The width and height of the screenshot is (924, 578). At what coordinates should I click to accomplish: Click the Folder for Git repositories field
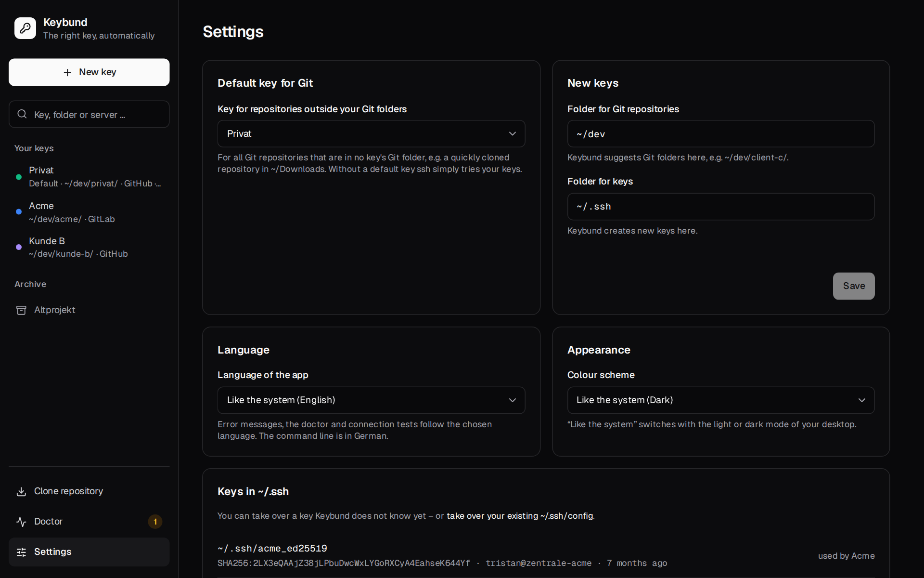click(721, 134)
